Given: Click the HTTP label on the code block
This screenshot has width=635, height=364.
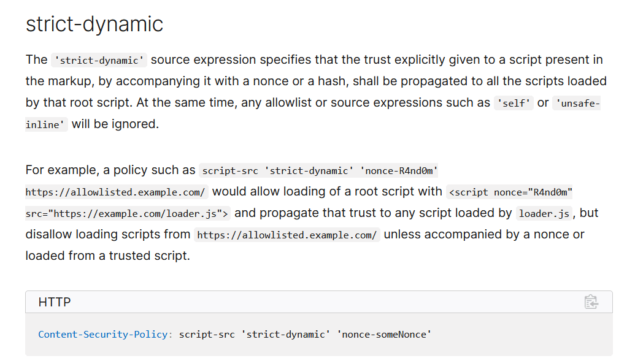Looking at the screenshot, I should coord(55,302).
